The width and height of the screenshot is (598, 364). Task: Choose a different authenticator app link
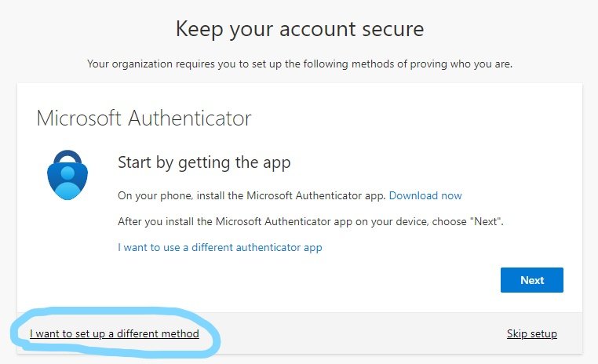coord(220,247)
